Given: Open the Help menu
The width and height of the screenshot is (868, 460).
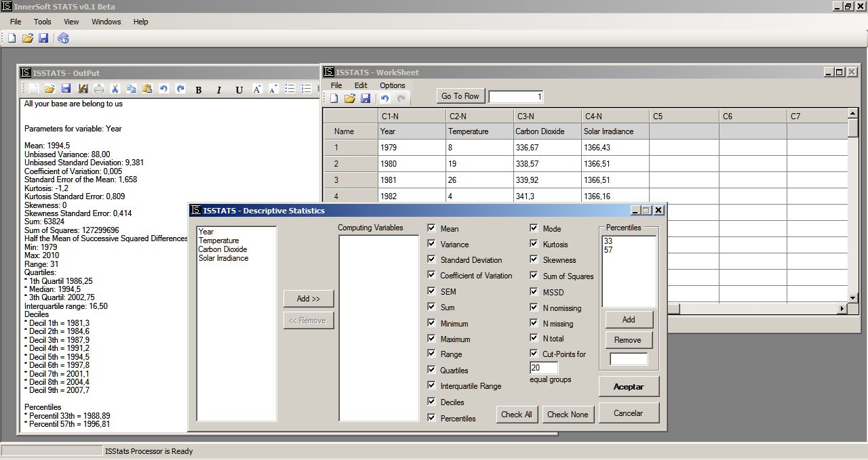Looking at the screenshot, I should (140, 22).
